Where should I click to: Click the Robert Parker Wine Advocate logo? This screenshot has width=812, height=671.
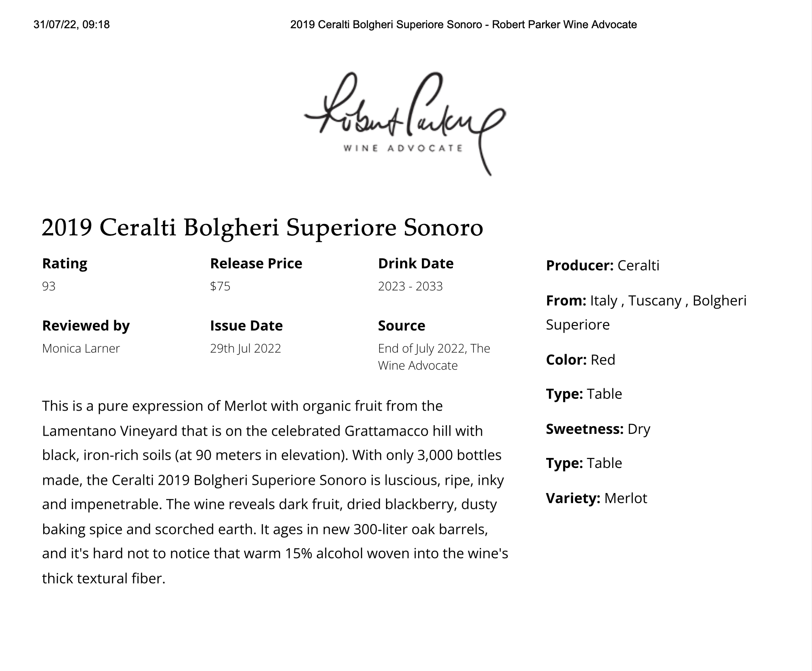[404, 123]
